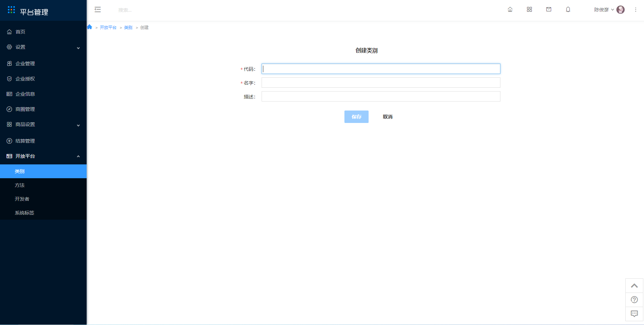The width and height of the screenshot is (644, 325).
Task: Open the vertical three-dot more menu
Action: 636,10
